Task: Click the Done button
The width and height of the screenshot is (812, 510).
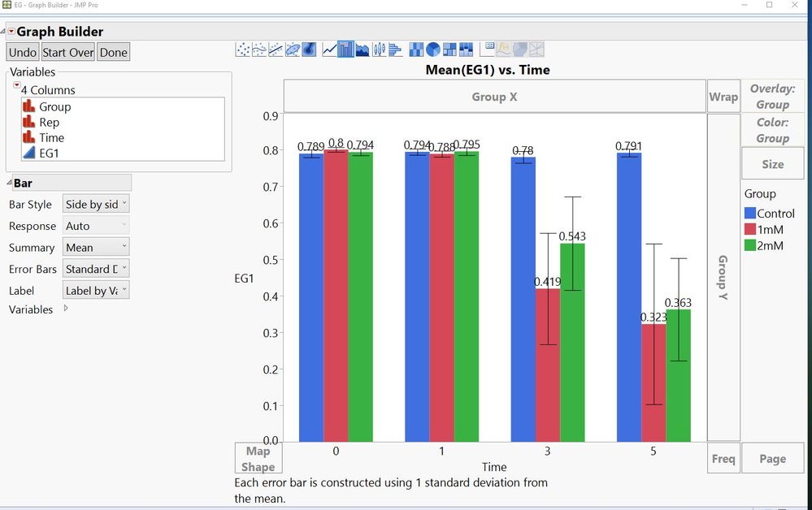Action: point(114,52)
